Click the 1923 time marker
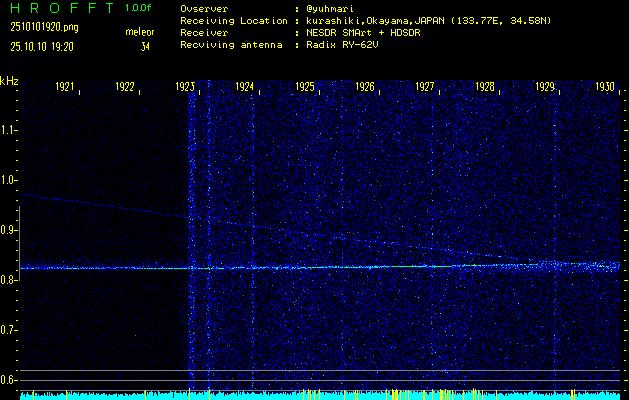Viewport: 629px width, 400px height. click(185, 87)
